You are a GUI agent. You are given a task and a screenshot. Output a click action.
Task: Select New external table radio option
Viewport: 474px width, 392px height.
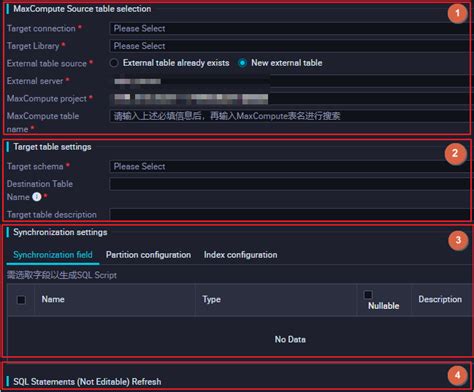pyautogui.click(x=243, y=63)
